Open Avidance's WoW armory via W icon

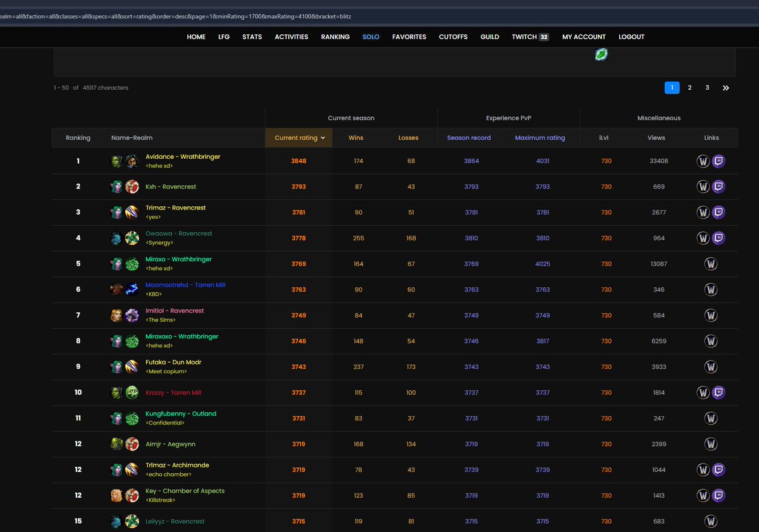pos(703,161)
